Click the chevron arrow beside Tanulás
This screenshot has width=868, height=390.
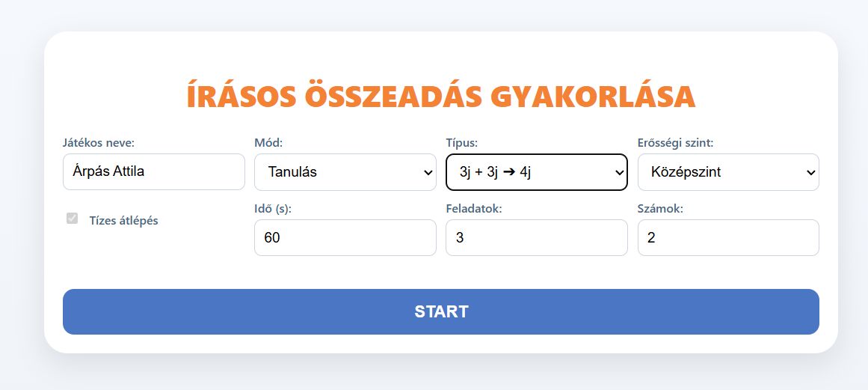tap(428, 173)
